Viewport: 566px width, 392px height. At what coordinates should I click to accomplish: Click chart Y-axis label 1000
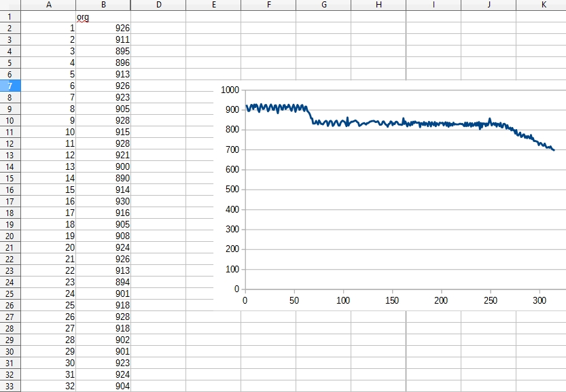tap(230, 90)
